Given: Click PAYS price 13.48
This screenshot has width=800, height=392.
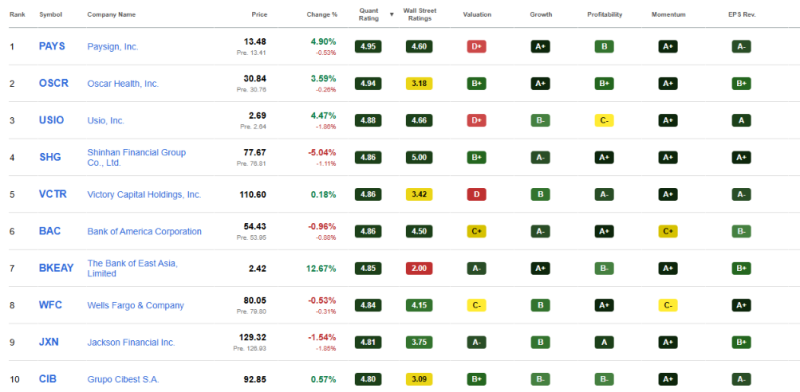Looking at the screenshot, I should (x=255, y=41).
